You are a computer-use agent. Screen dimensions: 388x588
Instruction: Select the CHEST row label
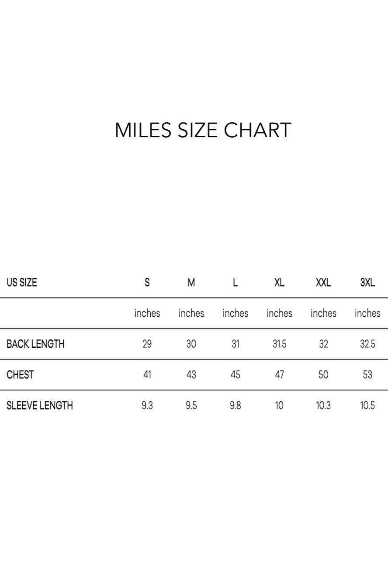20,374
